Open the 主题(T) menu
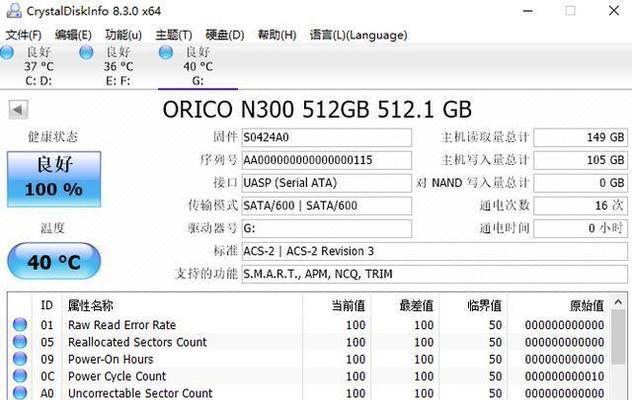 click(174, 35)
